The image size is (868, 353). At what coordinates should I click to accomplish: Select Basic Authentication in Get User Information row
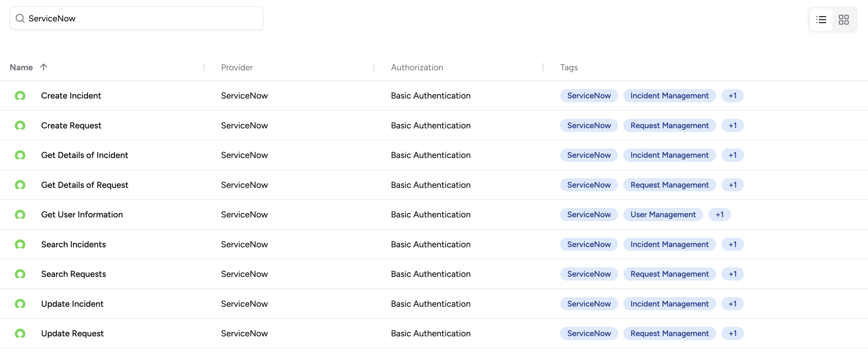[x=431, y=215]
